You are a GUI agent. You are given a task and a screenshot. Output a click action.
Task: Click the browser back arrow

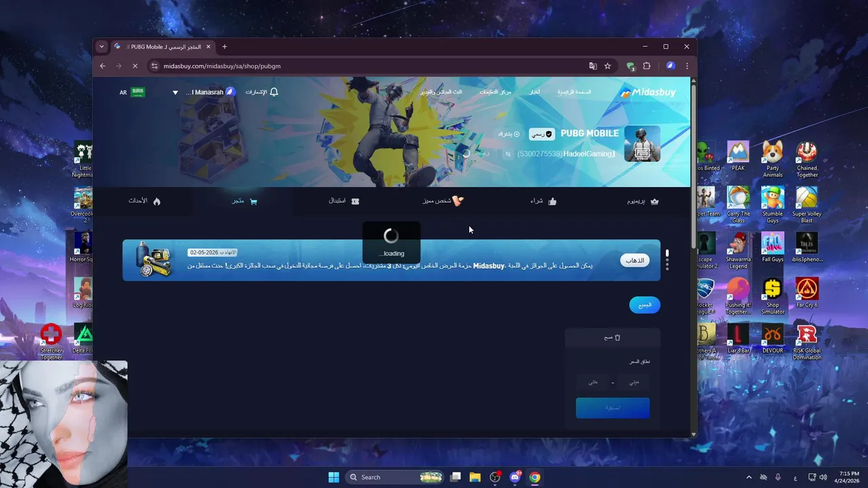tap(102, 66)
